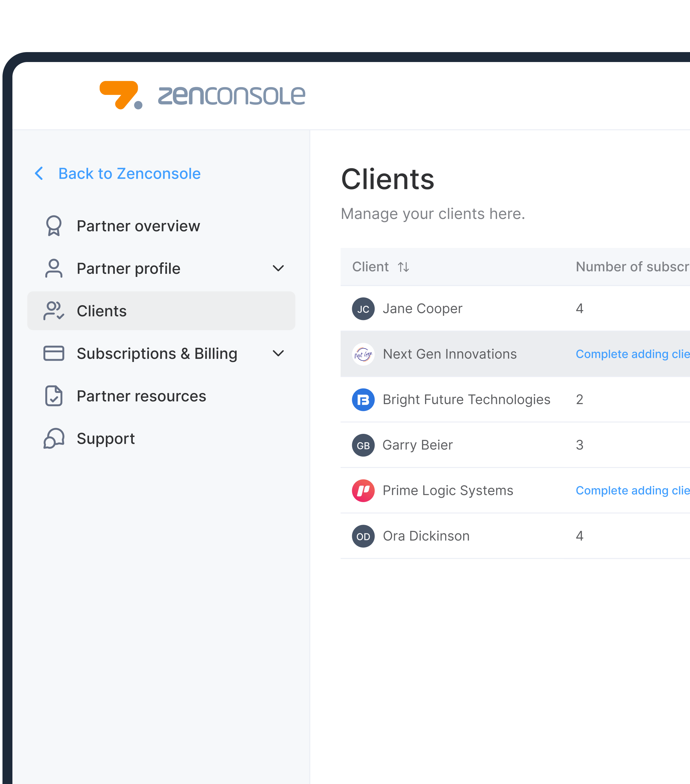Screen dimensions: 690x784
Task: Select the Next Gen Innovations client name
Action: [x=450, y=354]
